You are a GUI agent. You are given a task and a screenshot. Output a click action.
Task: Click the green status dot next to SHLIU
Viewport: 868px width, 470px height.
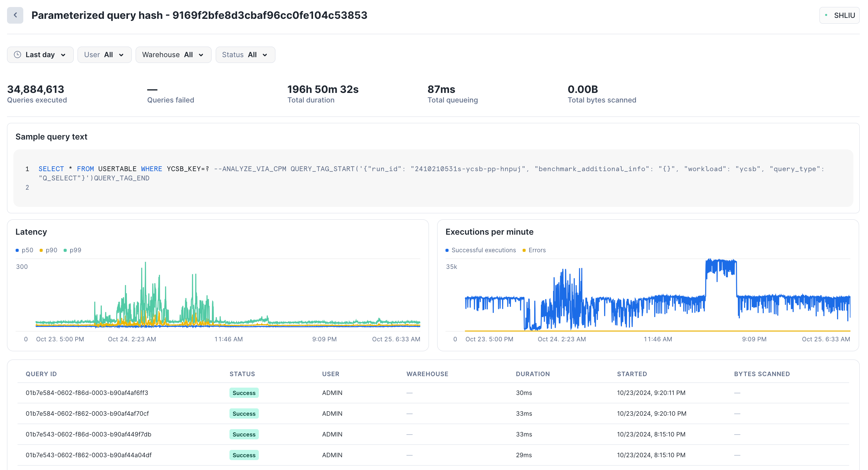[x=826, y=15]
